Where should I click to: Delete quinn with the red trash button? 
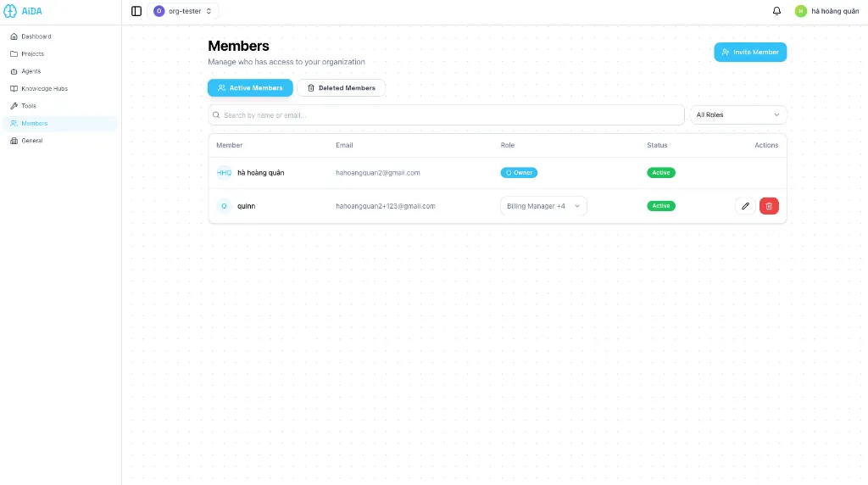pyautogui.click(x=769, y=206)
